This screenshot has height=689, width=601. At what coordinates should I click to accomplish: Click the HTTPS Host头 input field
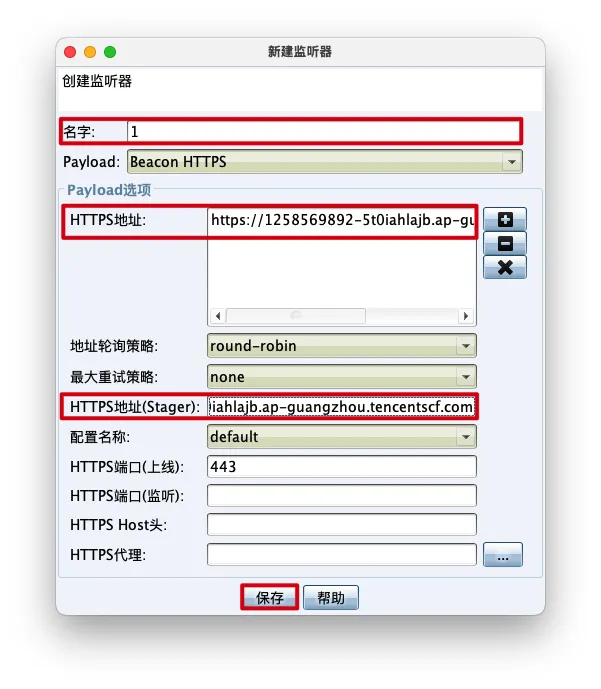(x=342, y=525)
